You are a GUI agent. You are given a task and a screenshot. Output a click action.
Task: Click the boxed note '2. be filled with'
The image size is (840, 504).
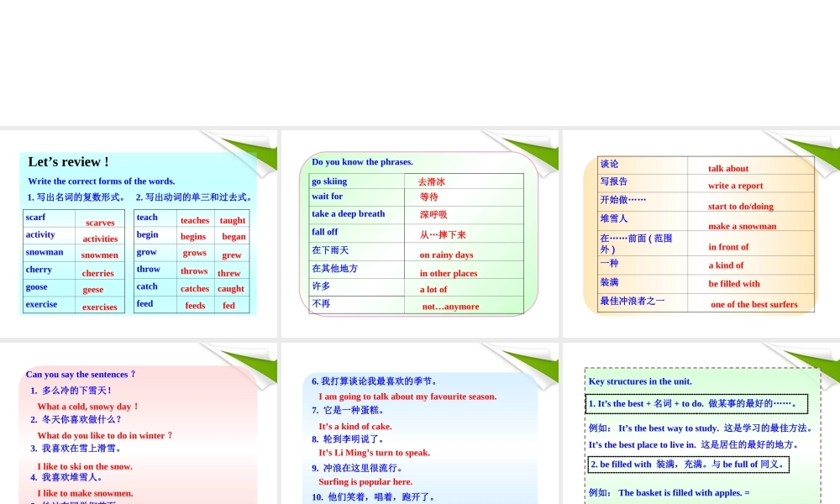coord(689,465)
